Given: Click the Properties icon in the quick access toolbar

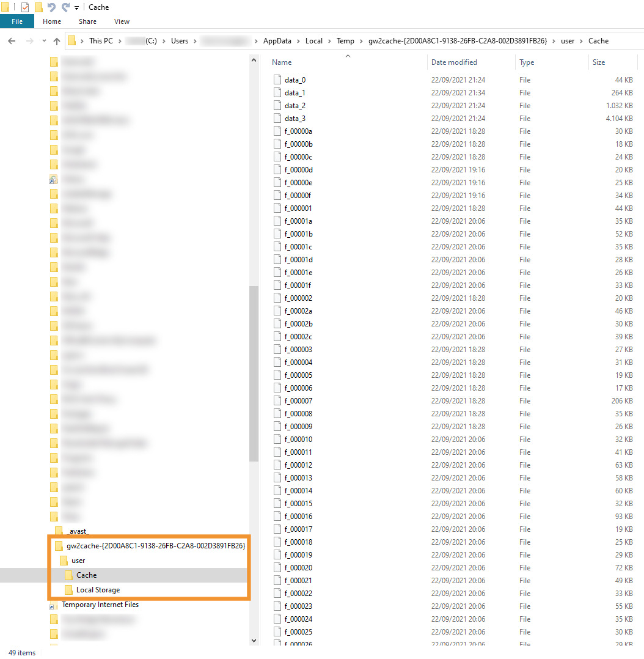Looking at the screenshot, I should [x=25, y=7].
